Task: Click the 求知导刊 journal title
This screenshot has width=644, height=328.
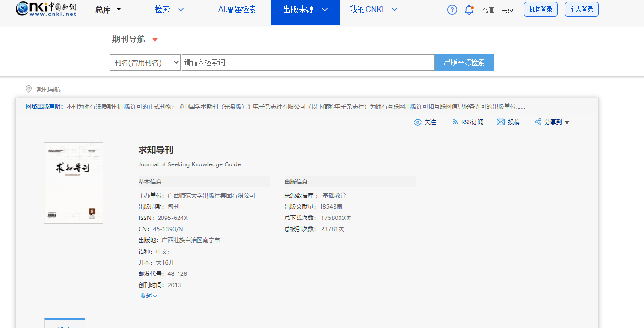Action: click(156, 150)
